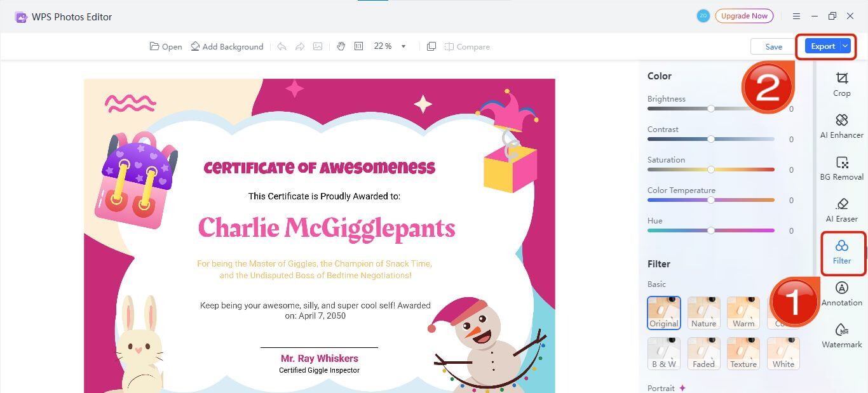Open the Filter panel
This screenshot has height=393, width=868.
click(842, 252)
